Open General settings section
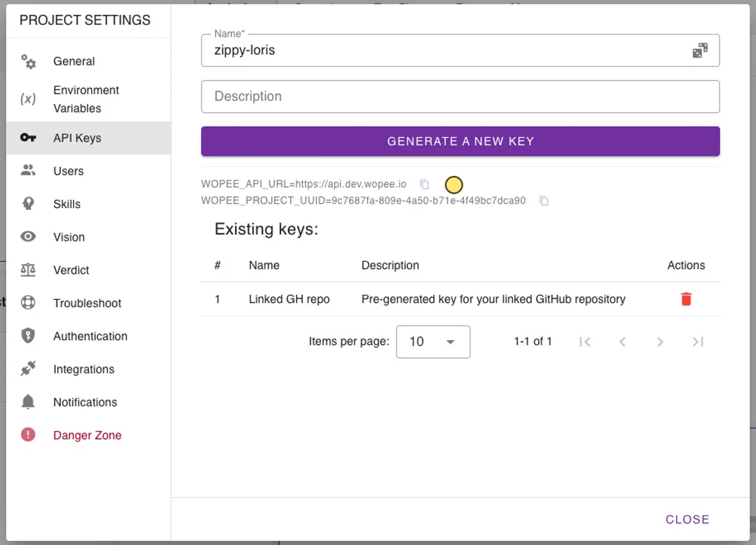The width and height of the screenshot is (756, 545). [x=89, y=61]
